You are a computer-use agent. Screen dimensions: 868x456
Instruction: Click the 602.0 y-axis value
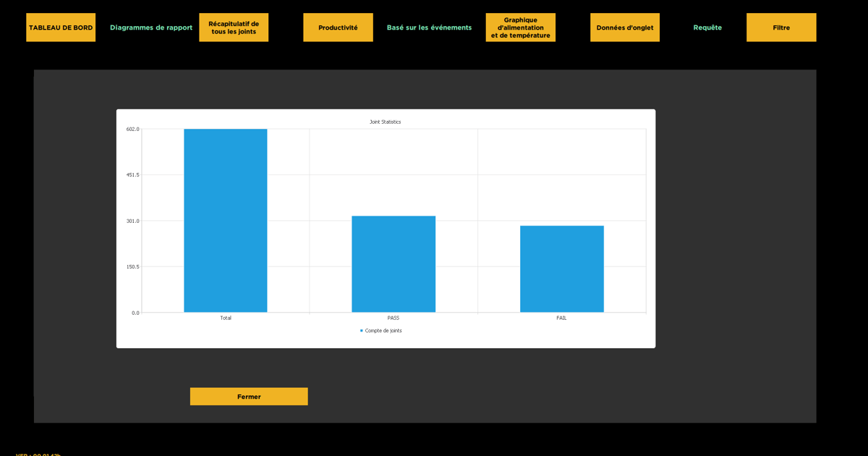coord(132,130)
